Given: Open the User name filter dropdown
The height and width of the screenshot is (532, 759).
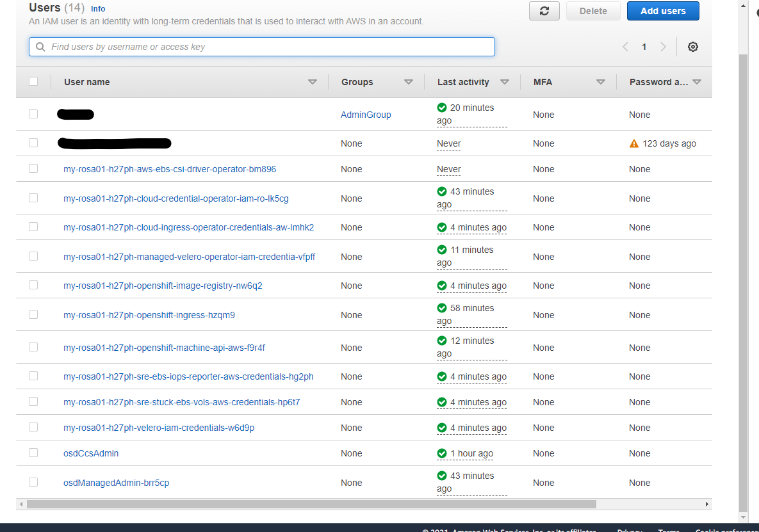Looking at the screenshot, I should click(x=313, y=81).
